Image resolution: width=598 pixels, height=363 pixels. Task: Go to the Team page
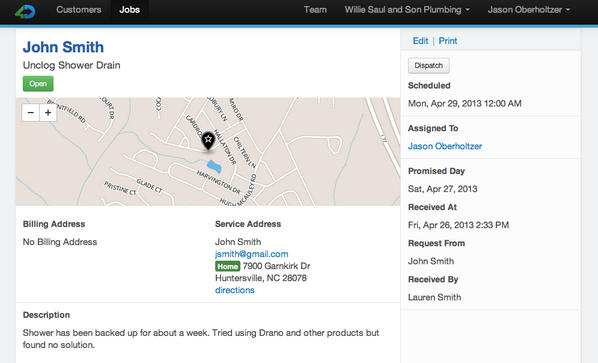315,10
